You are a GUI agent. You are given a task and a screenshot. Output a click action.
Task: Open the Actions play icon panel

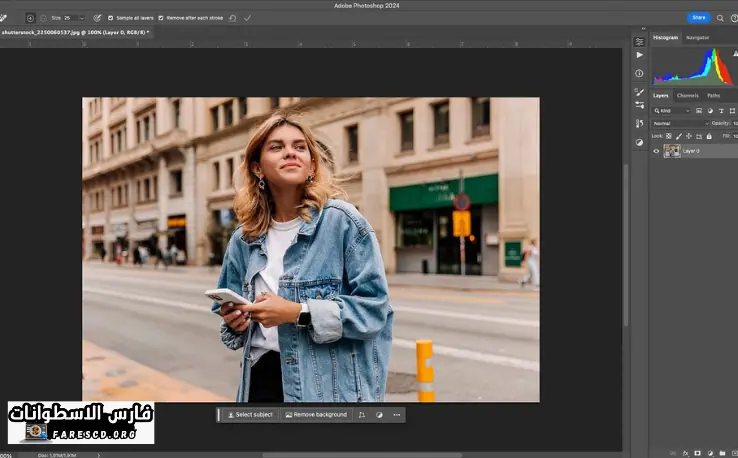pos(639,57)
